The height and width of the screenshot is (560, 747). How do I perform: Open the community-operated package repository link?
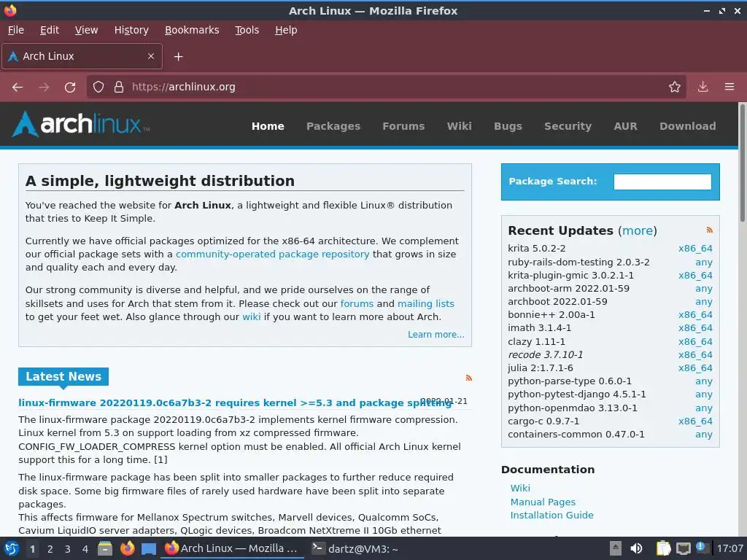pos(273,254)
